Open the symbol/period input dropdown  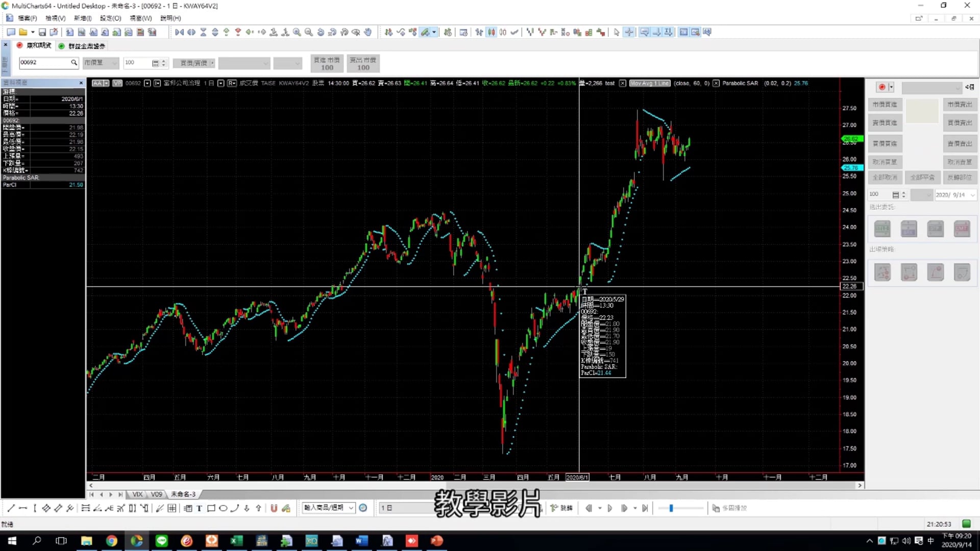pyautogui.click(x=351, y=508)
